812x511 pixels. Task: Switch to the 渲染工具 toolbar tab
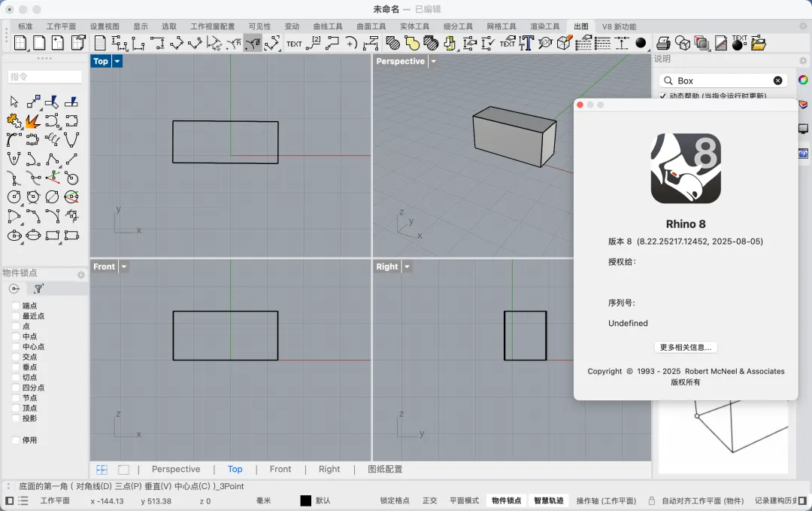545,26
